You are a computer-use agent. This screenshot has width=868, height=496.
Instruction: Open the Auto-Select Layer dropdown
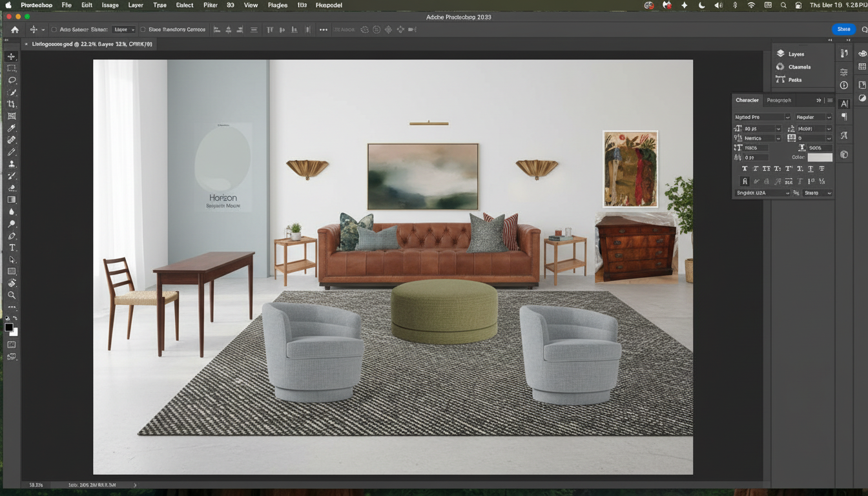[124, 30]
